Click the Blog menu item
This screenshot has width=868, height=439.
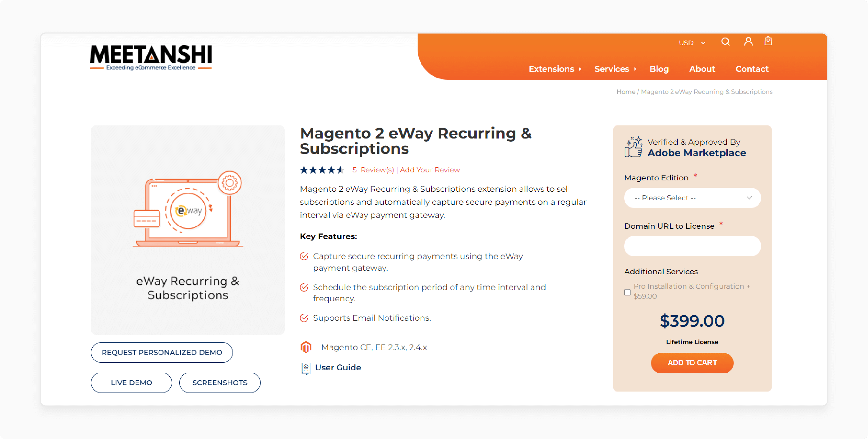click(660, 69)
